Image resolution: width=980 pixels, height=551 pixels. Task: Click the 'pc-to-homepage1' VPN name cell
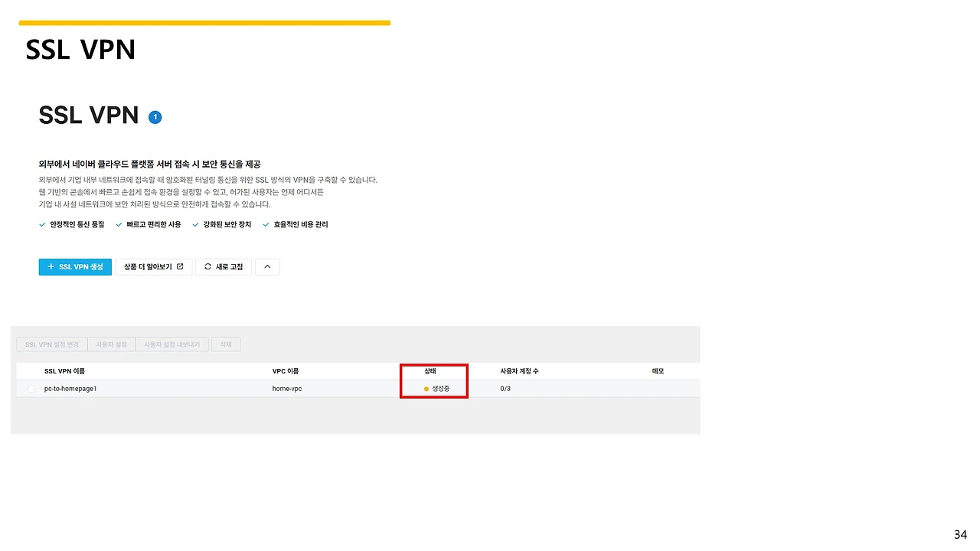pos(70,389)
